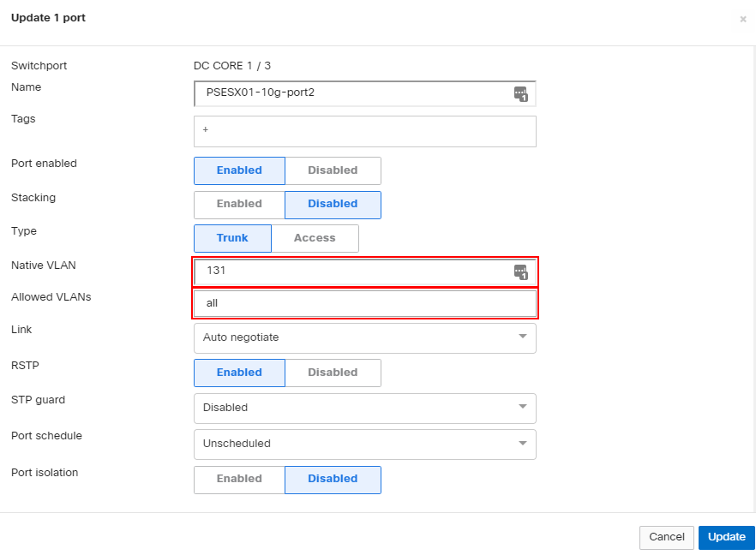Choose Trunk as port type

pyautogui.click(x=232, y=238)
